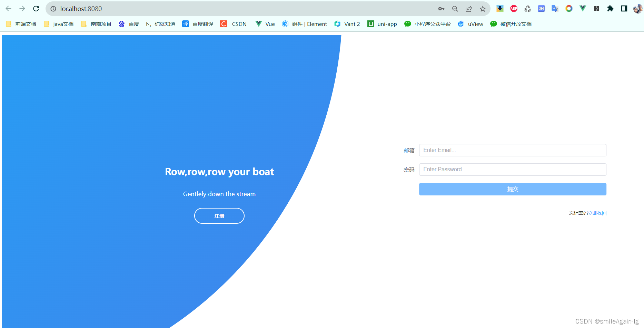Open the java文档 bookmark folder
Screen dimensions: 644x328
tap(59, 24)
